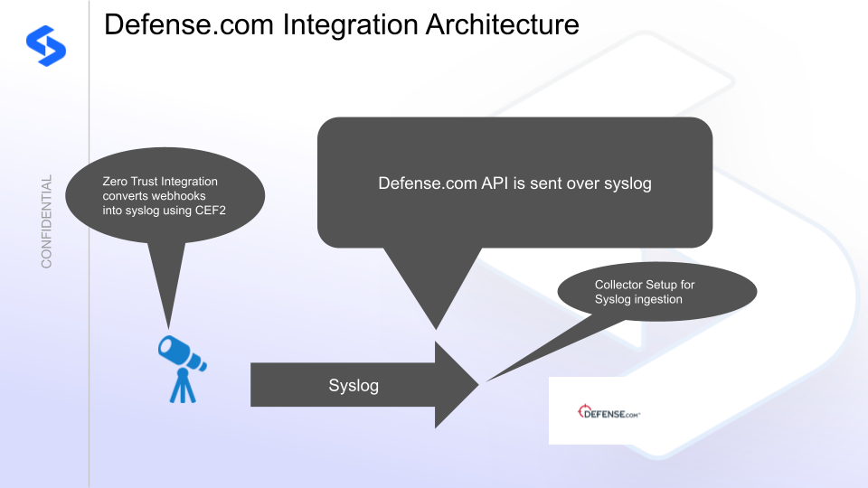Click the Syslog arrow's pointed arrowhead
The width and height of the screenshot is (868, 488).
(459, 385)
